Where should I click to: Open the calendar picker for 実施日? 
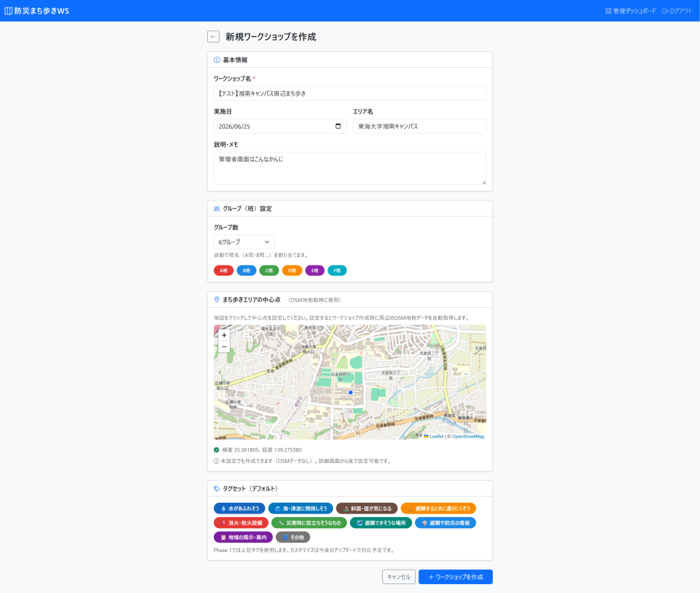(338, 126)
